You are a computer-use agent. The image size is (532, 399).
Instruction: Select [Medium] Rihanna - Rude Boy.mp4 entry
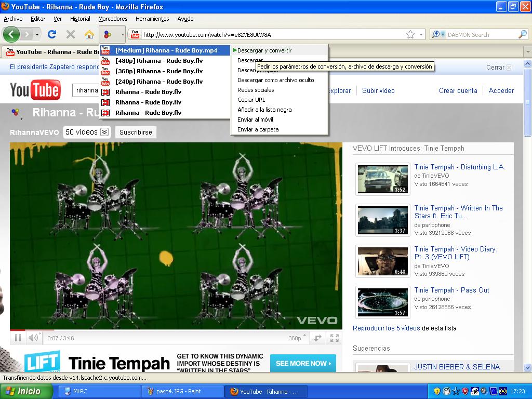coord(165,50)
